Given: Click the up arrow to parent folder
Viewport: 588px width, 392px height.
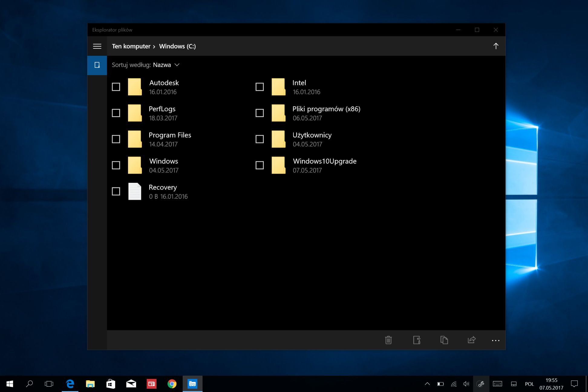Looking at the screenshot, I should click(x=496, y=46).
